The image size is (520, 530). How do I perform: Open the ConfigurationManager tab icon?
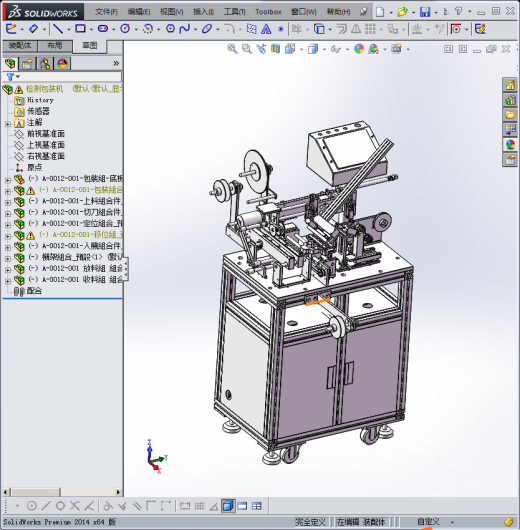tap(45, 64)
